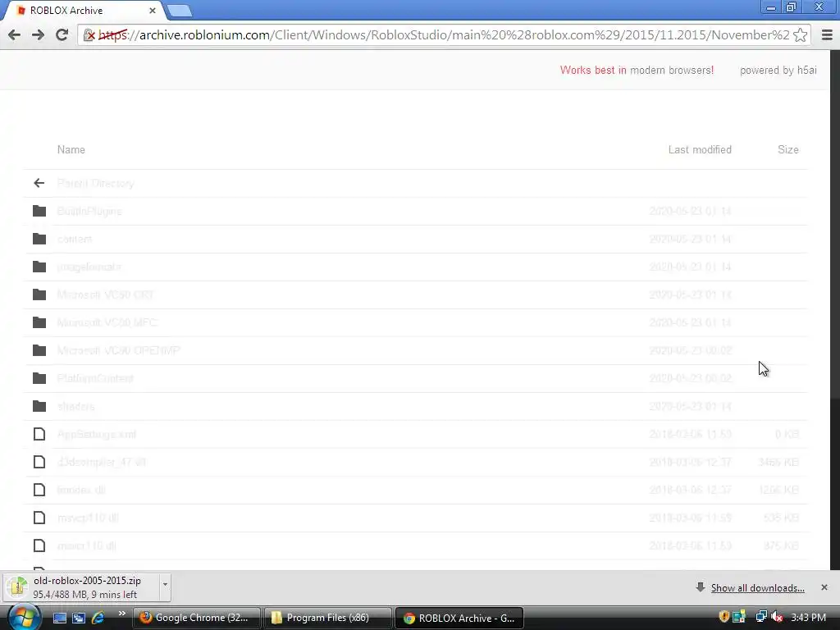The image size is (840, 630).
Task: Sort the listing by Size column
Action: pos(788,150)
